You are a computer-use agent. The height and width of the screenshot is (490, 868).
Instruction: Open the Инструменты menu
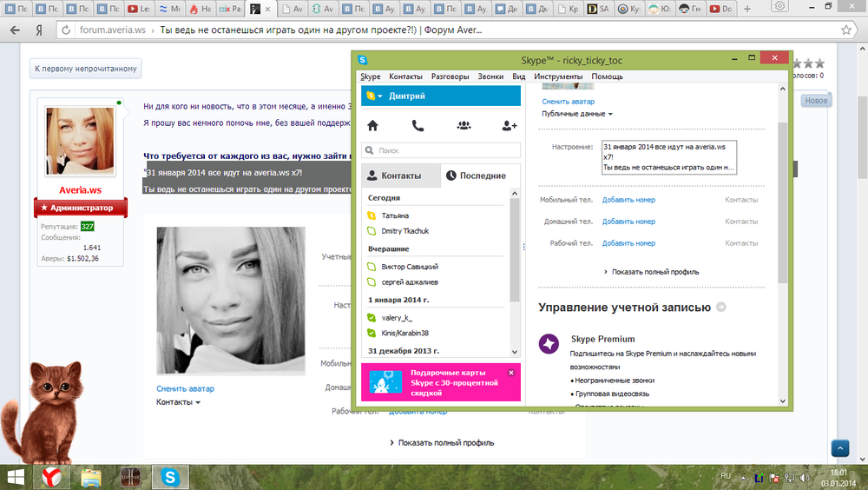click(x=558, y=76)
